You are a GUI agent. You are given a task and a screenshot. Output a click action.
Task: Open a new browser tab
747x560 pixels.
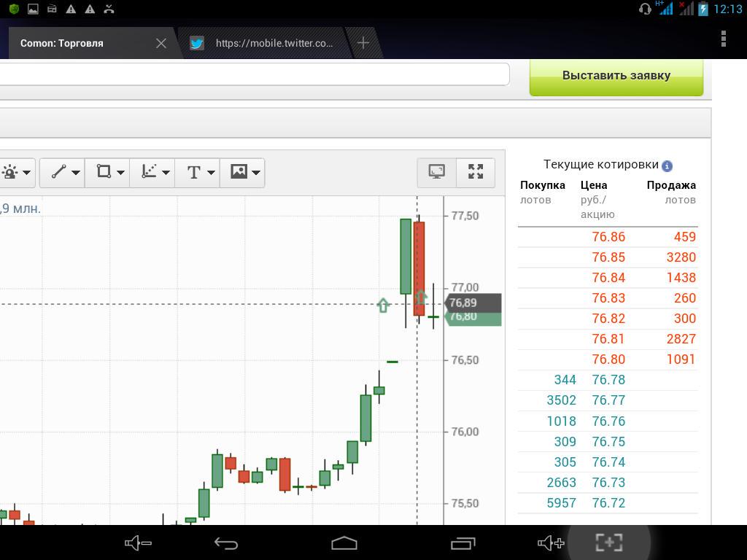[x=363, y=43]
